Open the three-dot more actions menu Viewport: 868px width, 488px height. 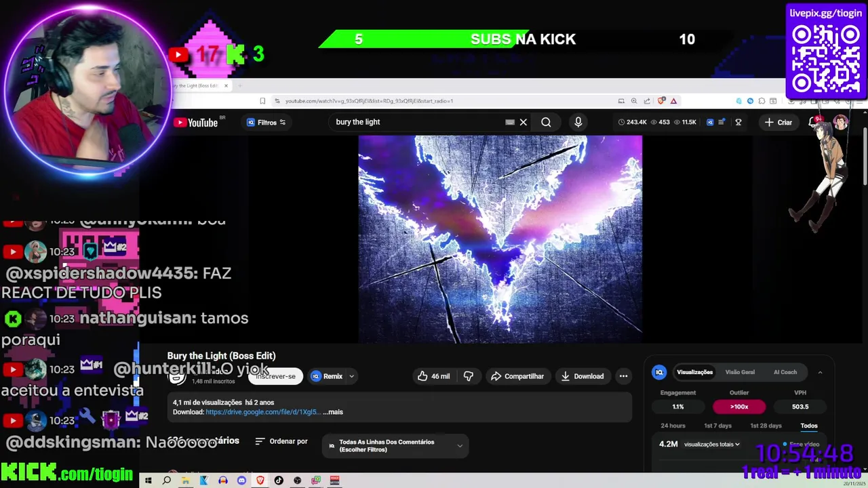click(623, 376)
